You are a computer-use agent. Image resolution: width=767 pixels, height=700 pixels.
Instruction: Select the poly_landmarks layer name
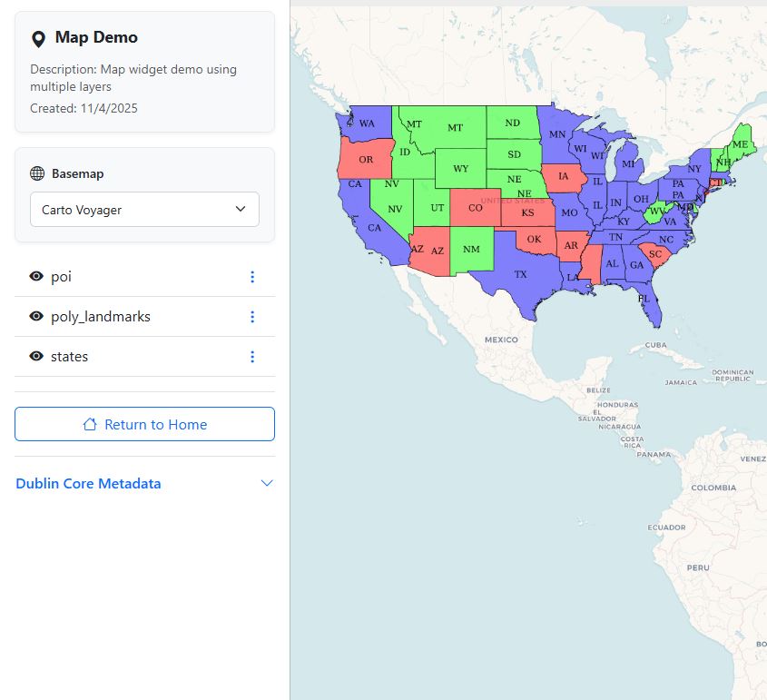101,317
